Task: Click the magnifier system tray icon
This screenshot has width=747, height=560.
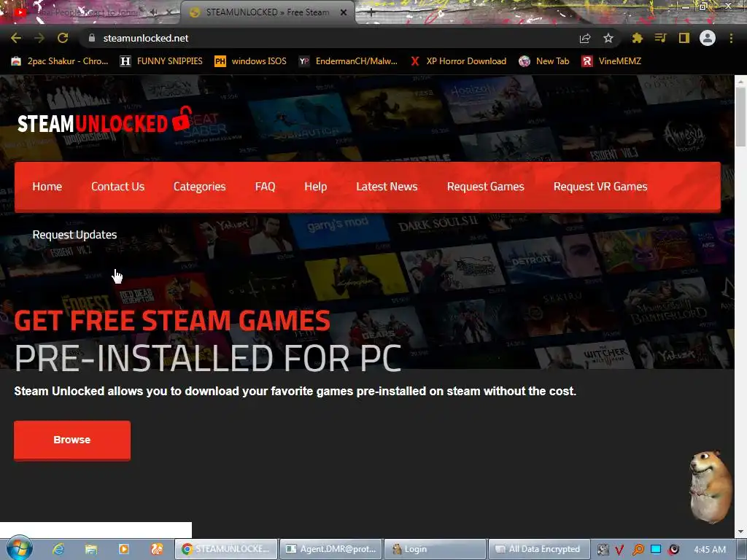Action: [x=638, y=550]
